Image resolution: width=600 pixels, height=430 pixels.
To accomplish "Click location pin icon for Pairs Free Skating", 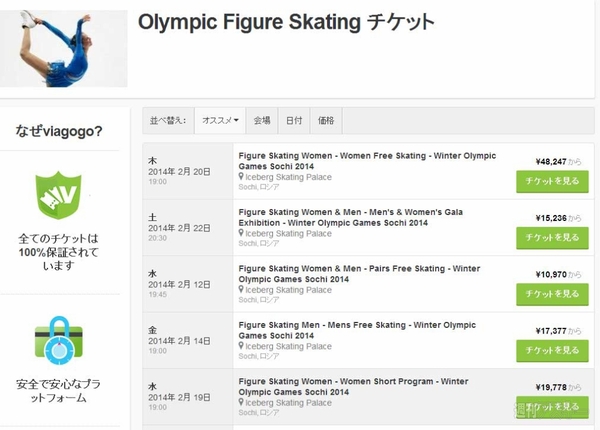I will point(240,290).
